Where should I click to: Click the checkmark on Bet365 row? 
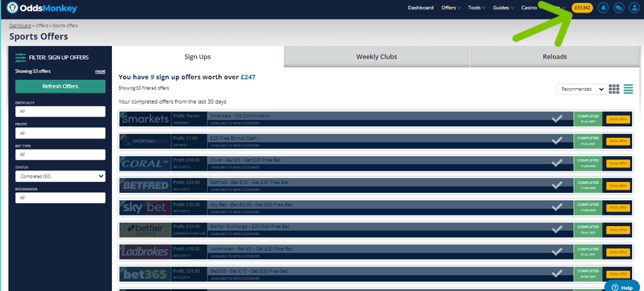pos(557,274)
